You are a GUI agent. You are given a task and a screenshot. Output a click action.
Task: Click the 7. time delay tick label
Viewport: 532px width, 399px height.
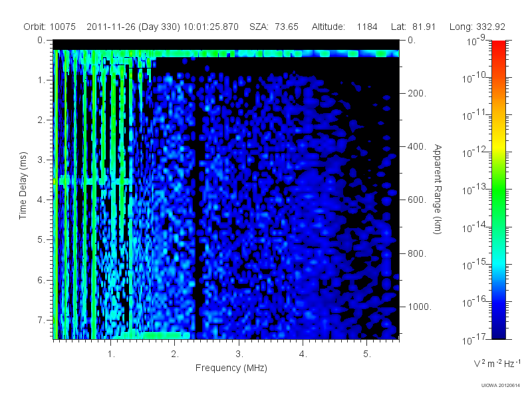pos(41,320)
